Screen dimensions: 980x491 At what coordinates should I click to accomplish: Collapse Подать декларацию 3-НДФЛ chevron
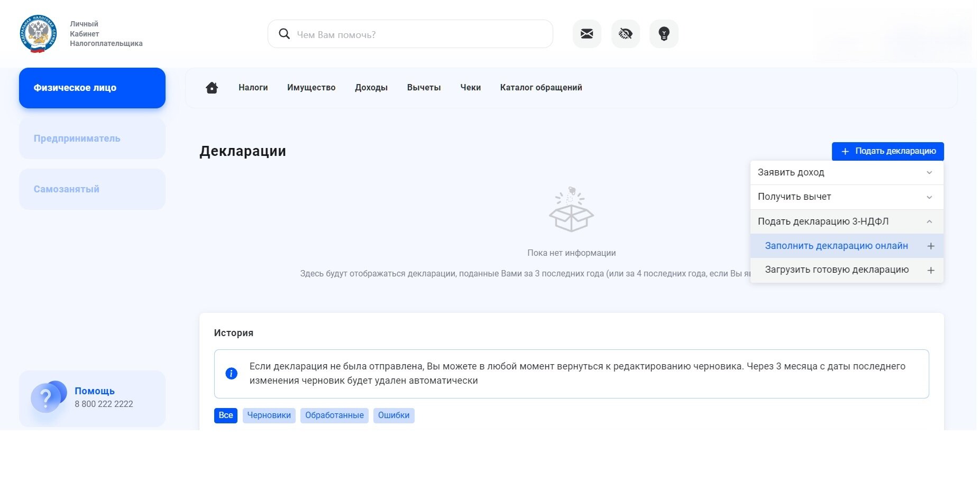(929, 221)
